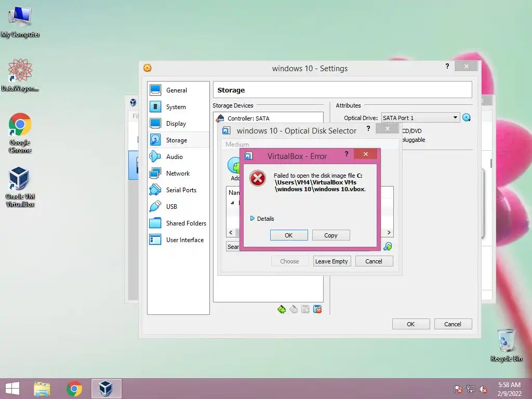Click the disabled Choose button
Viewport: 532px width, 399px height.
289,261
